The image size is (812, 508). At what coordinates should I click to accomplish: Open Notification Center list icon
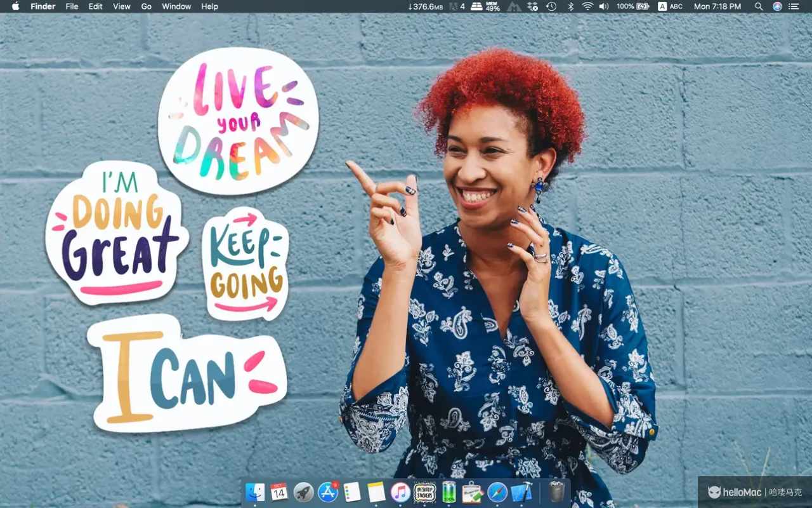[794, 6]
